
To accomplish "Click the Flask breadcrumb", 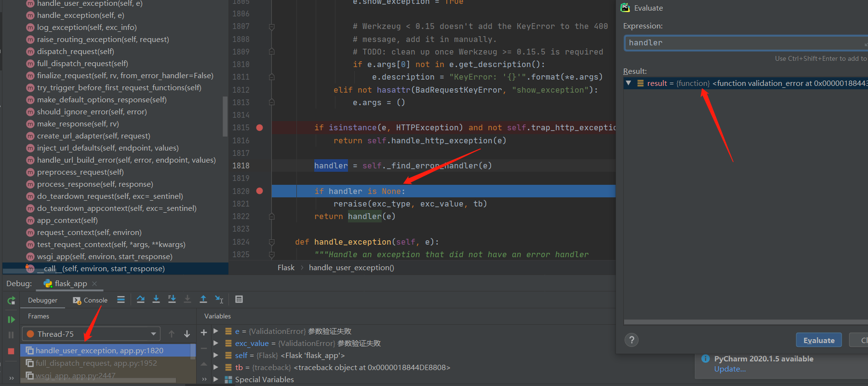I will tap(286, 268).
